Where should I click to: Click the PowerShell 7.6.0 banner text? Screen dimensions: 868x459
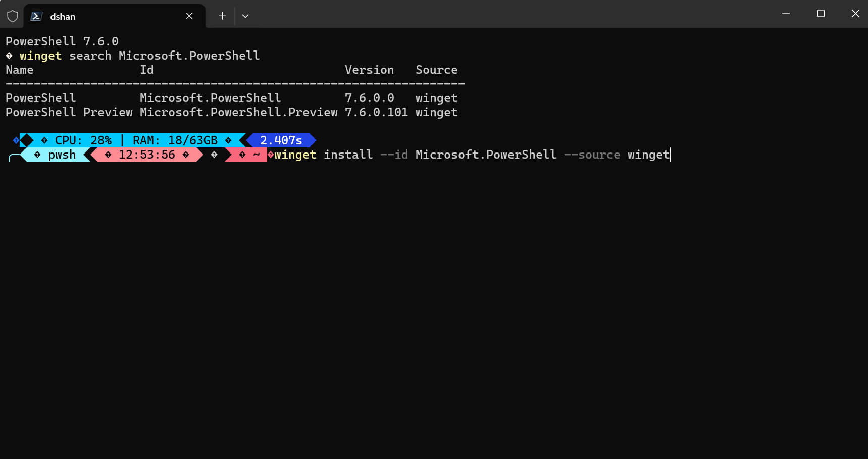pyautogui.click(x=62, y=41)
